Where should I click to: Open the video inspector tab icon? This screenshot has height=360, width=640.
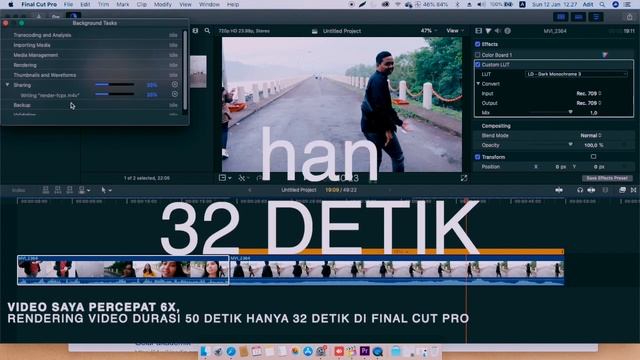click(478, 31)
